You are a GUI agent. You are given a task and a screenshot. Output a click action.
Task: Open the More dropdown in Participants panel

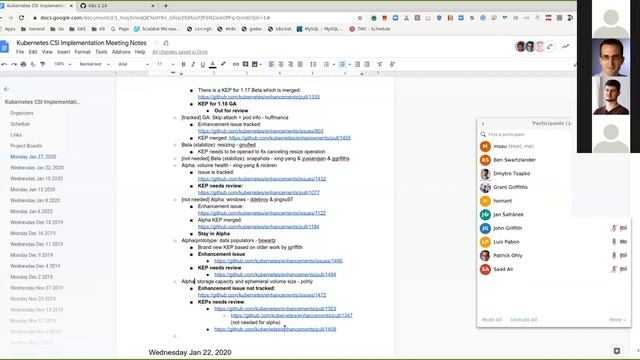[617, 320]
